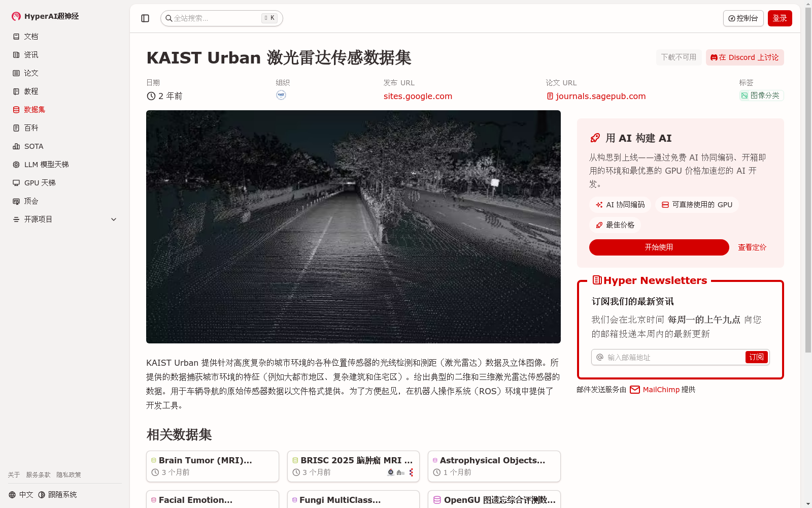The image size is (812, 508).
Task: Open the Brain Tumor (MRI) dataset card
Action: (213, 466)
